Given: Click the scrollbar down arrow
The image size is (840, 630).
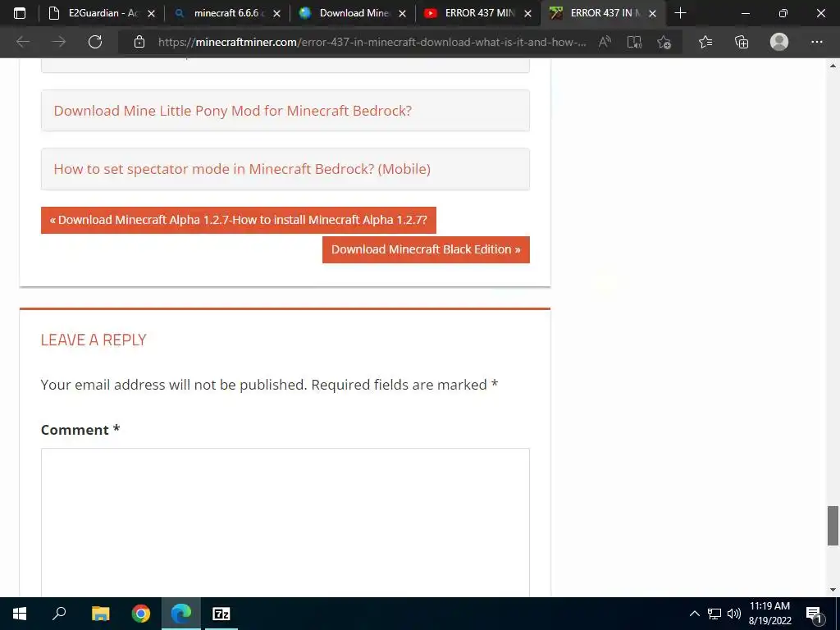Looking at the screenshot, I should [833, 590].
